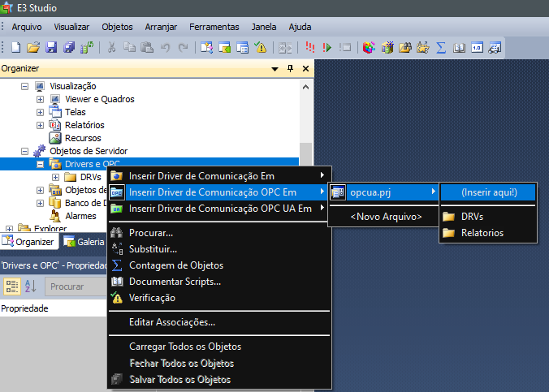The width and height of the screenshot is (549, 392).
Task: Click the Undo arrow toolbar icon
Action: (165, 47)
